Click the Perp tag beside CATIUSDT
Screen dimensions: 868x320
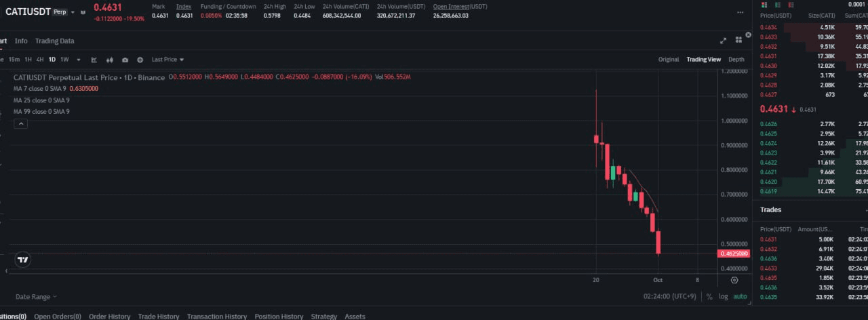pyautogui.click(x=60, y=12)
